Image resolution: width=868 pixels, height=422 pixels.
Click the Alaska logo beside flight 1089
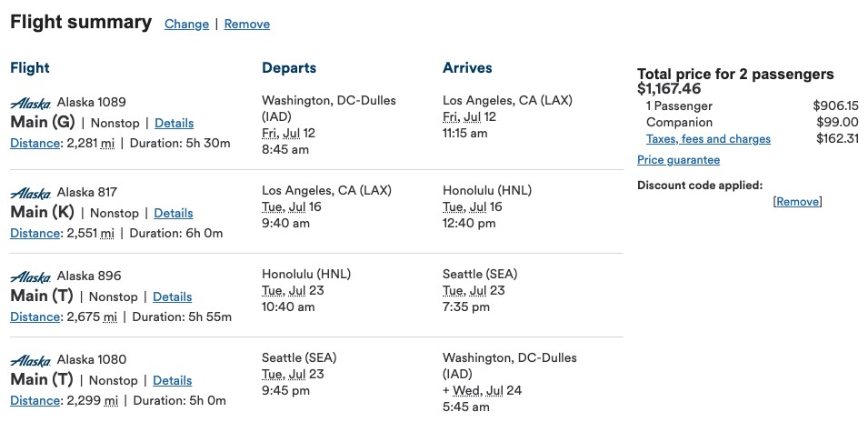tap(30, 103)
